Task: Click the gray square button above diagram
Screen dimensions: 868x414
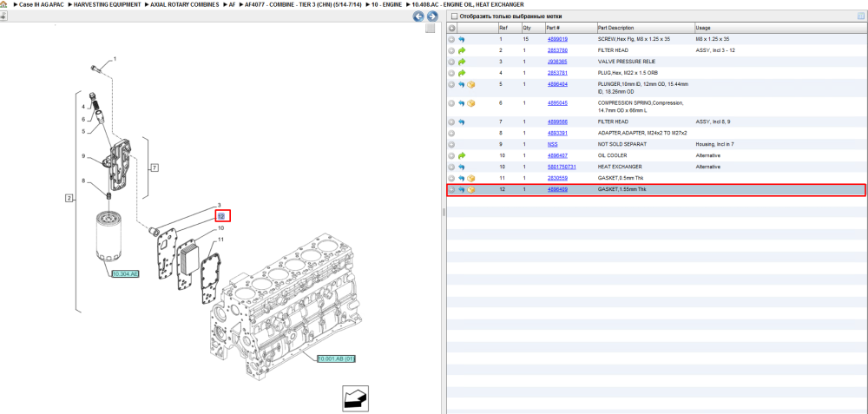Action: click(x=431, y=29)
